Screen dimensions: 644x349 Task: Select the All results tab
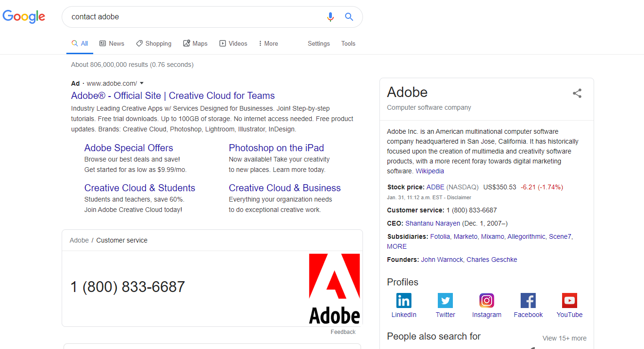pos(80,43)
